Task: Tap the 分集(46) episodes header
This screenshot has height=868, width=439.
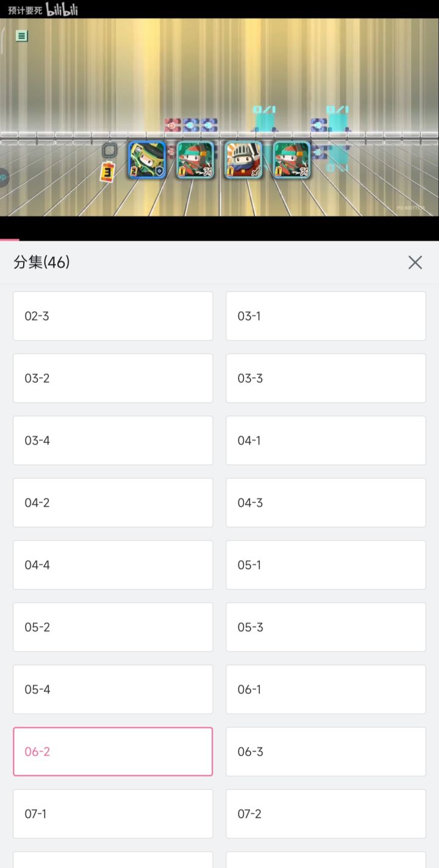Action: click(41, 262)
